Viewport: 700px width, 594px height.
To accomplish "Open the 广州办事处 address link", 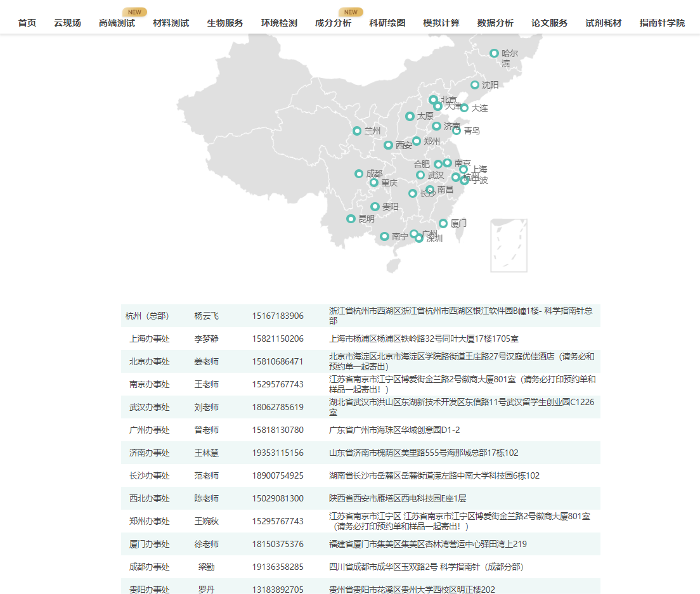I will pyautogui.click(x=395, y=430).
